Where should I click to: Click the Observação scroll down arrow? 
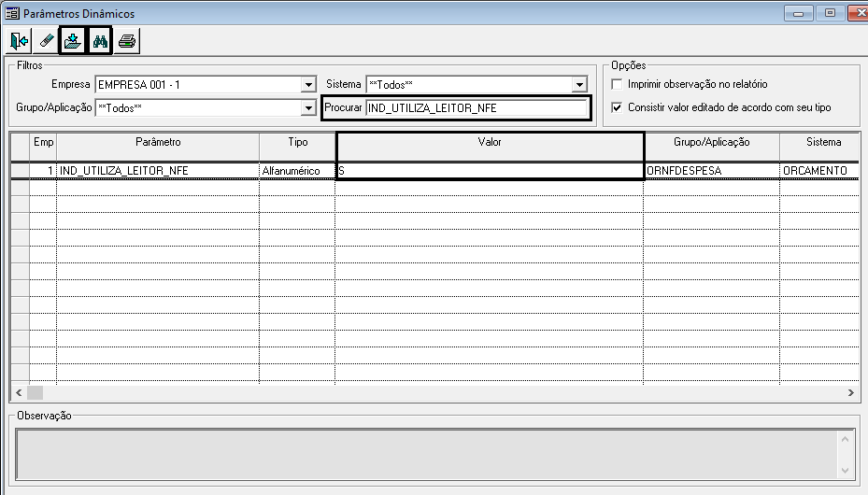845,470
